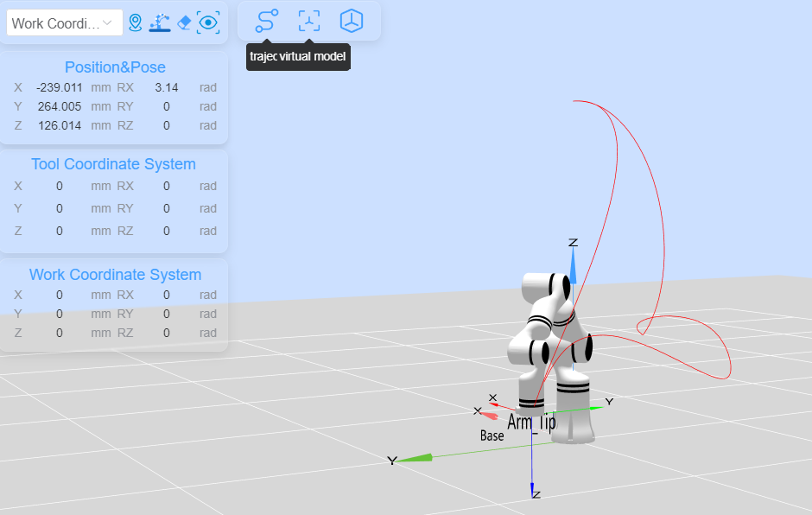Expand the Position&Pose panel
This screenshot has height=515, width=812.
(x=115, y=67)
